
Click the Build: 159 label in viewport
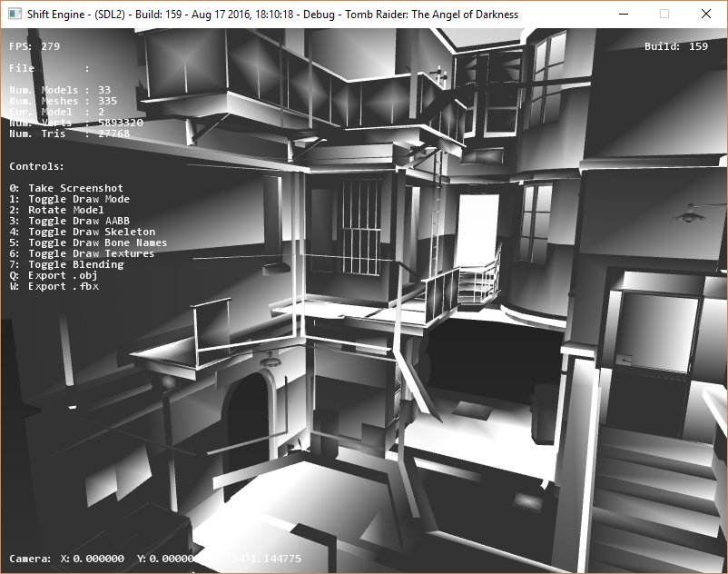675,46
